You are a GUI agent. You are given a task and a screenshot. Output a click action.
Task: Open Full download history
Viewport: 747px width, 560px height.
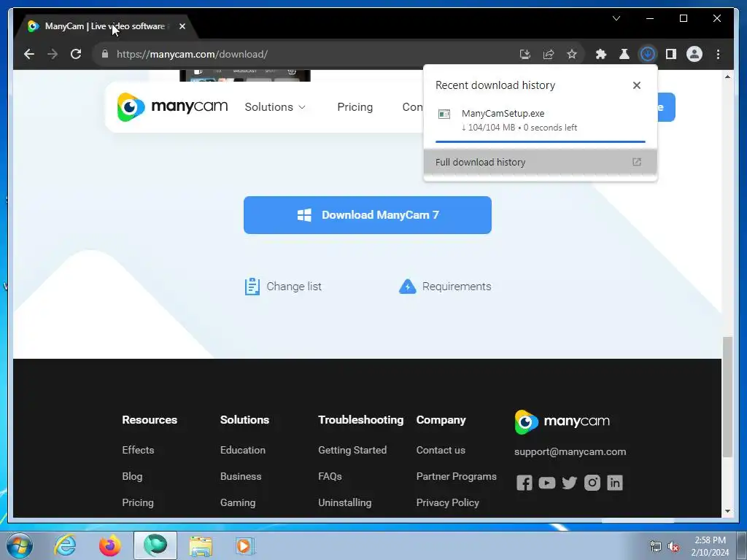(541, 162)
